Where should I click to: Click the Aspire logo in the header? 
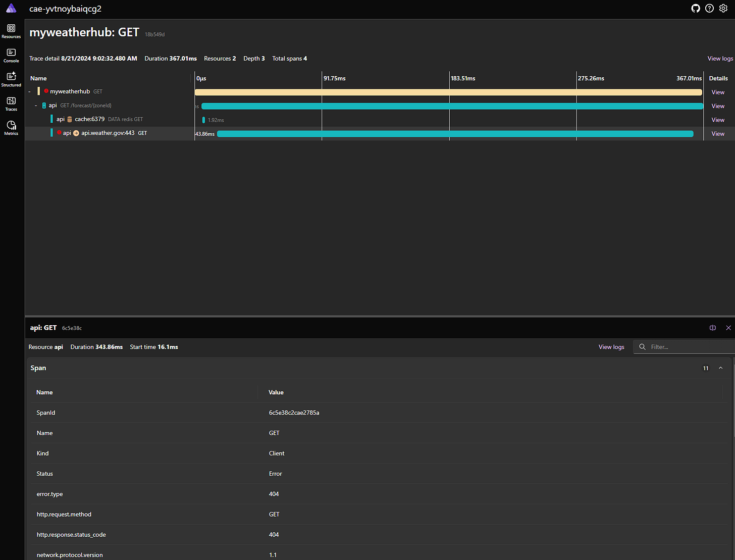11,8
